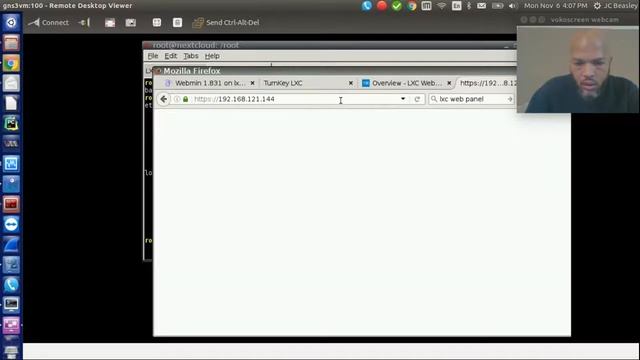Open the pink workspace icon in the launcher
640x360 pixels.
click(11, 325)
